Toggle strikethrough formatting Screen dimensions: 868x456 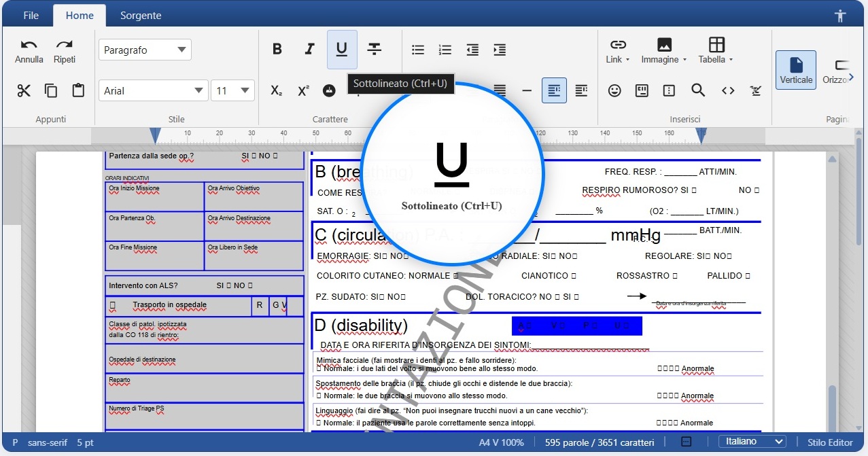[x=375, y=49]
